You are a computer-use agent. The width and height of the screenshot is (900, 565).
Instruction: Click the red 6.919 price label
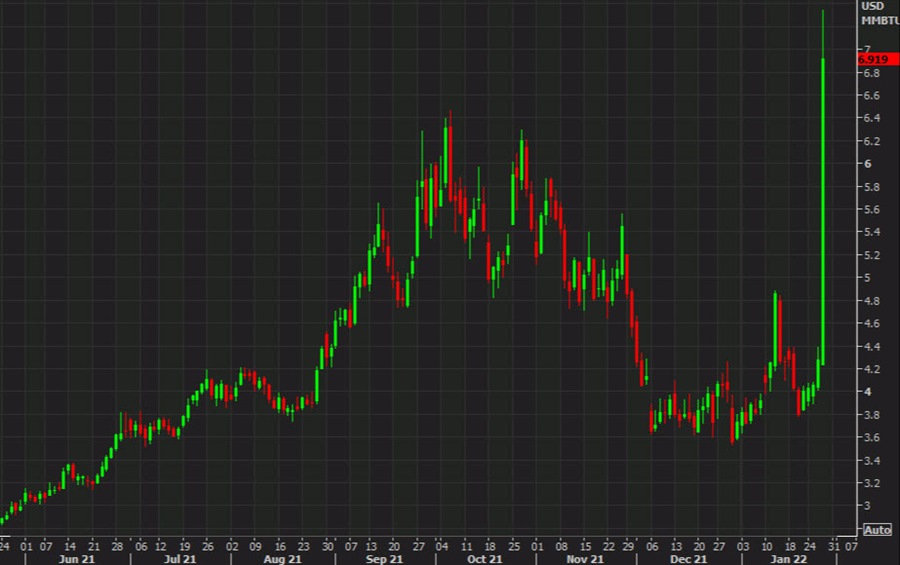[x=878, y=60]
